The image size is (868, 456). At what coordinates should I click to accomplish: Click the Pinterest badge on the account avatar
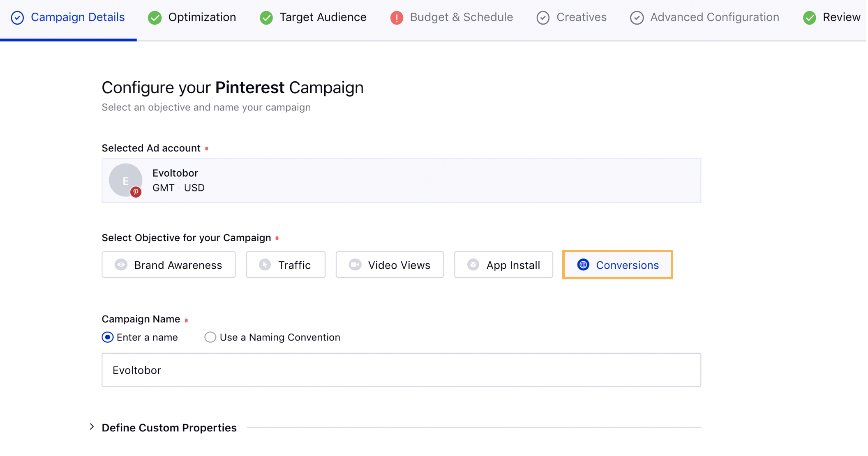[x=136, y=192]
